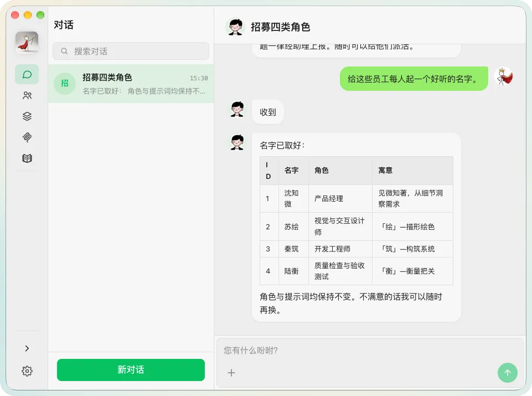The height and width of the screenshot is (396, 532).
Task: Click the 15:30 timestamp in conversation list
Action: pyautogui.click(x=199, y=79)
